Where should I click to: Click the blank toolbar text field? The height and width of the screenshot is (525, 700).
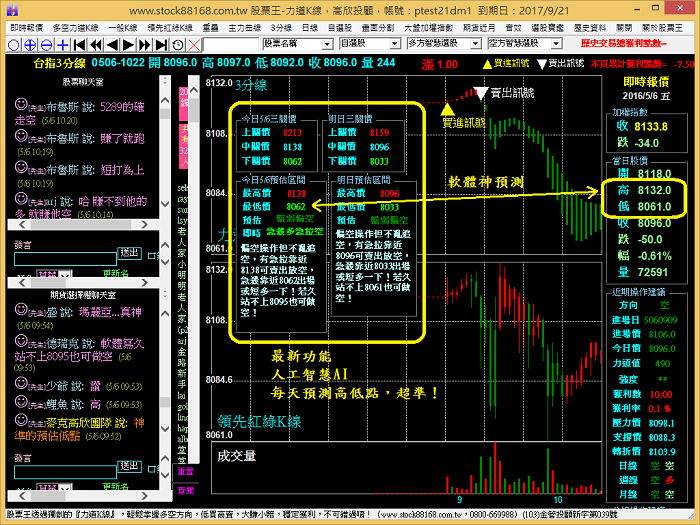231,44
